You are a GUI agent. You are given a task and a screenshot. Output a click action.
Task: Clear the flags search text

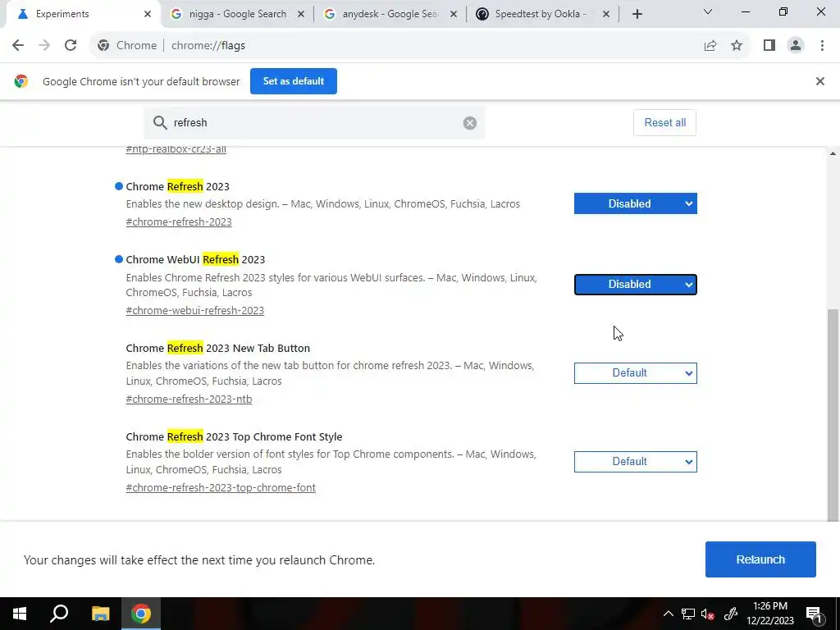(470, 123)
